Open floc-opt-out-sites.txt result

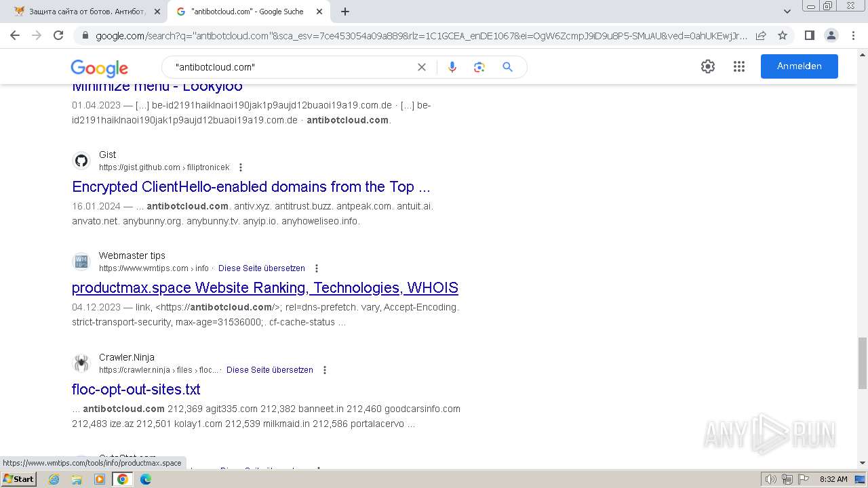(x=136, y=390)
